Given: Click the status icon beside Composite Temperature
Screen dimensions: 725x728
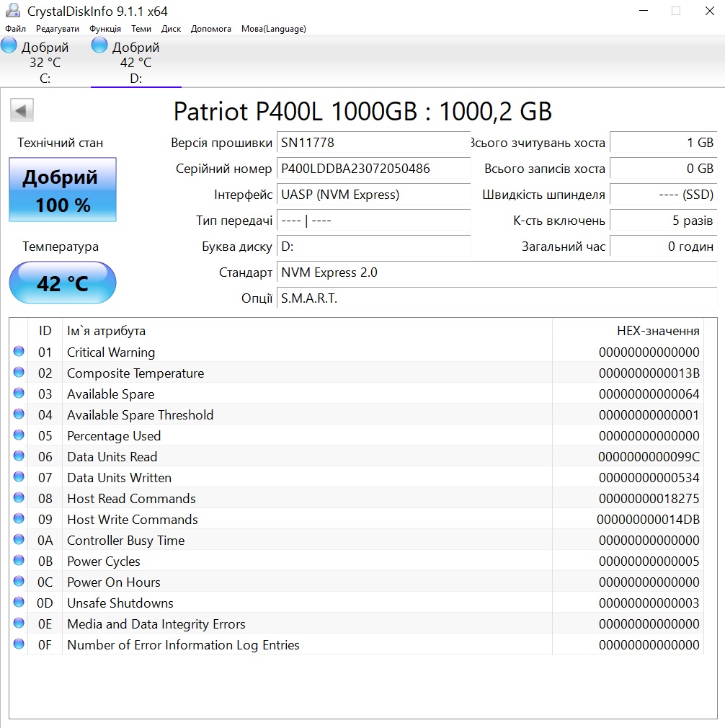Looking at the screenshot, I should (x=19, y=373).
